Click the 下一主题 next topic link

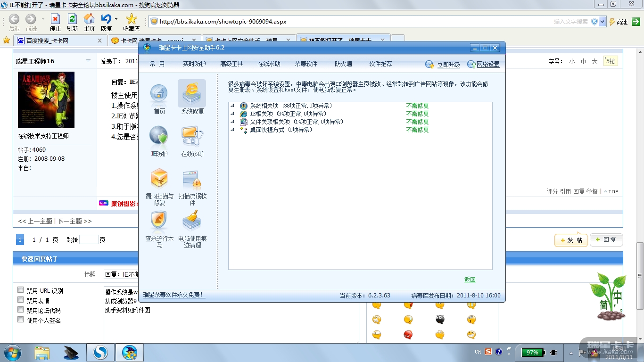pos(70,221)
